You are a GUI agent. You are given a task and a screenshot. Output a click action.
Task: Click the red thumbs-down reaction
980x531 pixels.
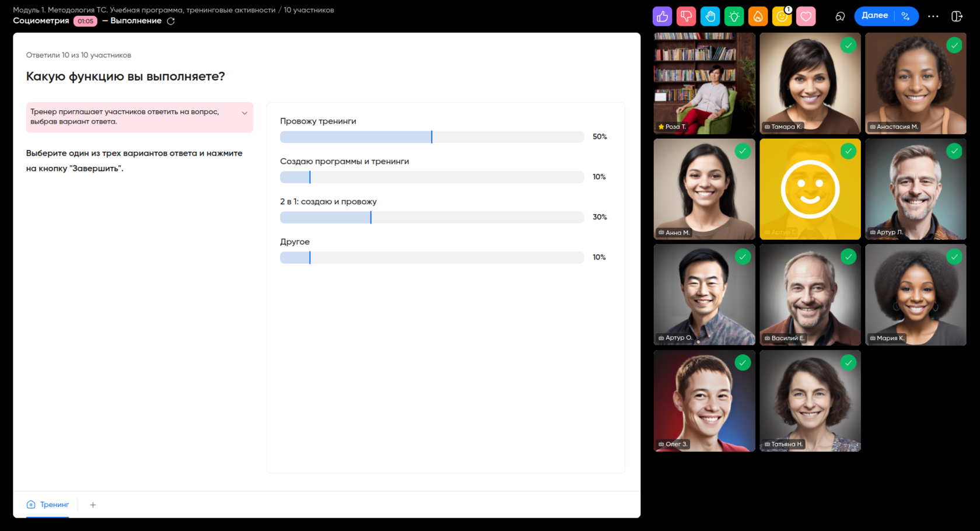tap(686, 16)
